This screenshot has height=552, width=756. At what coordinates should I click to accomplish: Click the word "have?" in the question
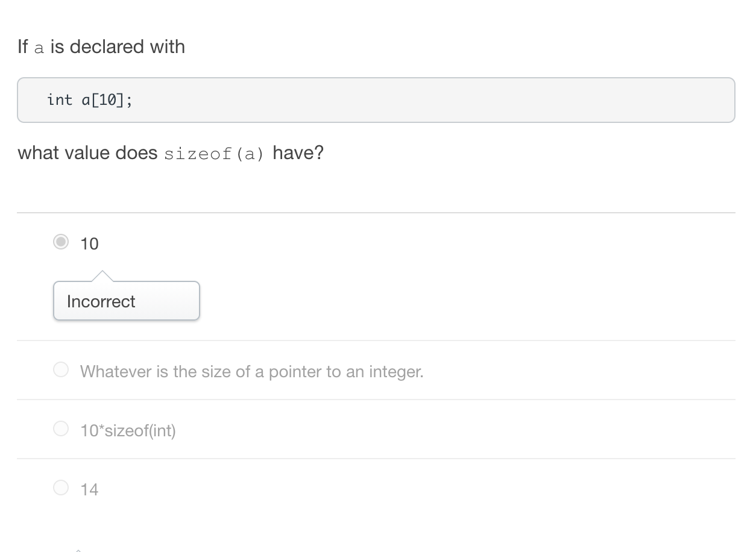tap(298, 153)
